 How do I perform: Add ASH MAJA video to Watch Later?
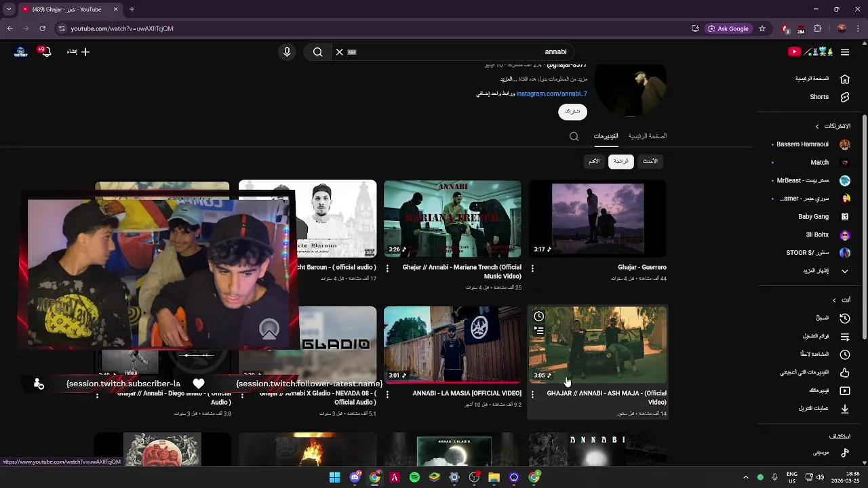(x=538, y=317)
